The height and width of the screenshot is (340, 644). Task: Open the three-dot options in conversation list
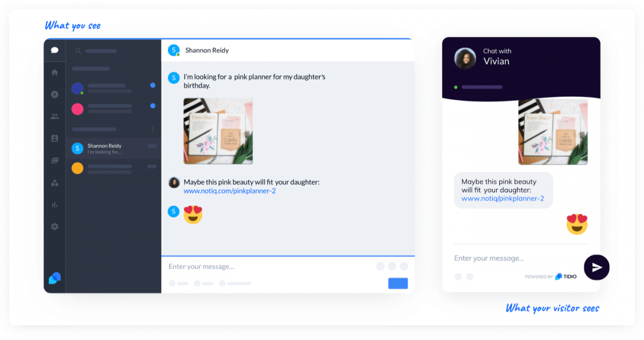[x=153, y=129]
